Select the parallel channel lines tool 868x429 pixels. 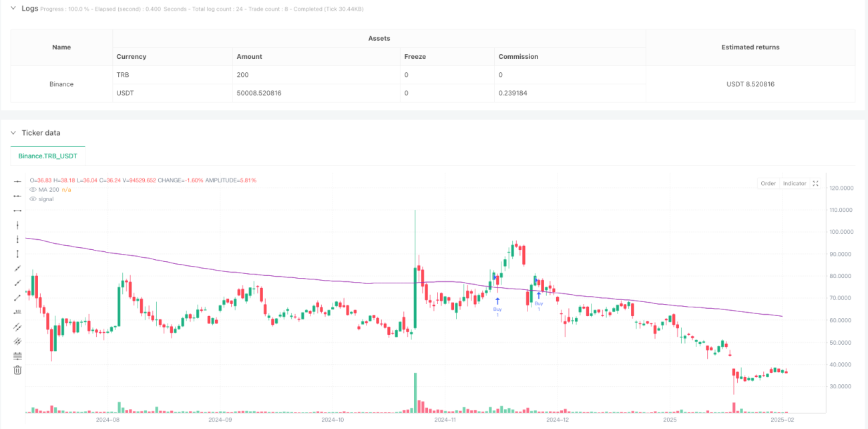tap(17, 326)
